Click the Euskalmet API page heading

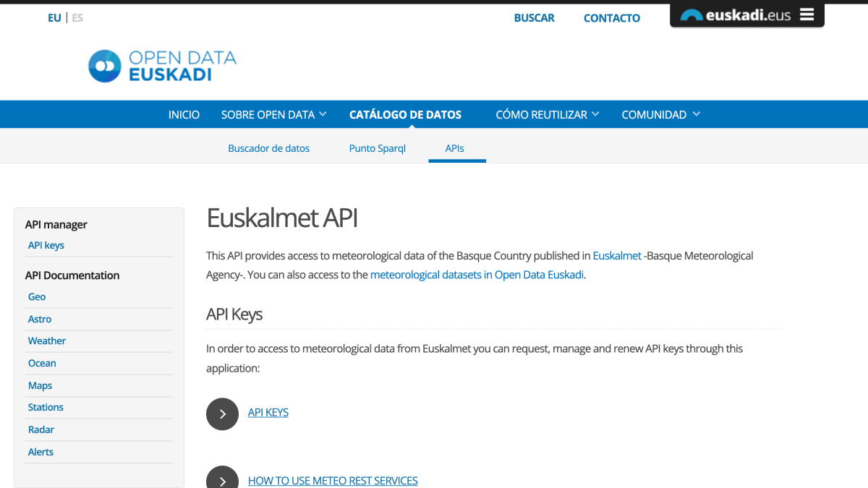282,218
